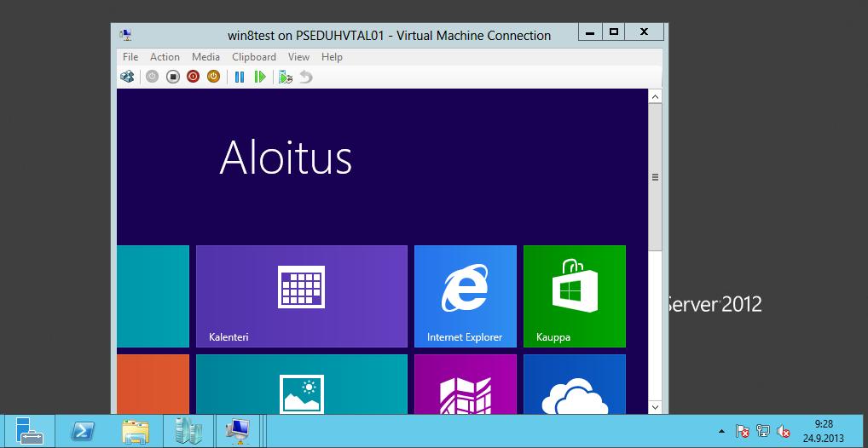Open the Kauppa store tile

coord(575,296)
